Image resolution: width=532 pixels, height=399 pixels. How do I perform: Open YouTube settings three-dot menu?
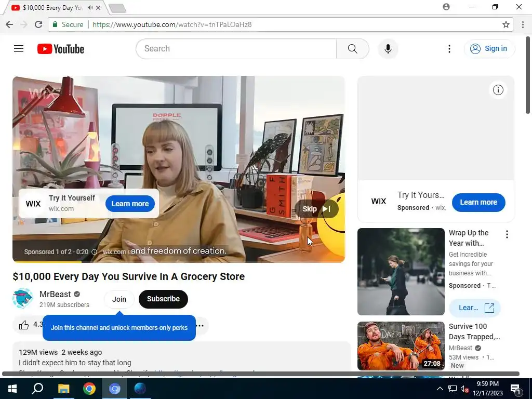point(449,49)
